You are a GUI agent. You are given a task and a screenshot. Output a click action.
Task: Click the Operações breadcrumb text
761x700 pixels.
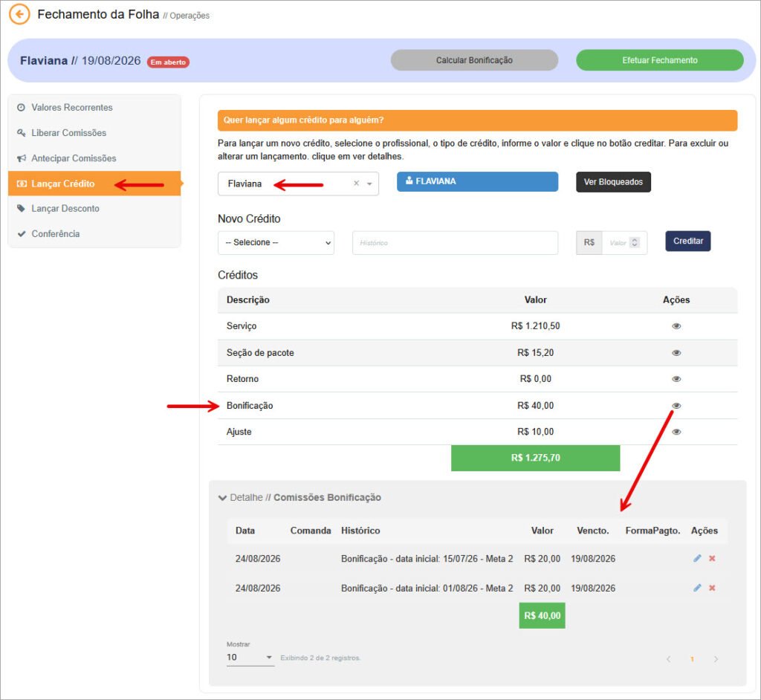click(190, 16)
